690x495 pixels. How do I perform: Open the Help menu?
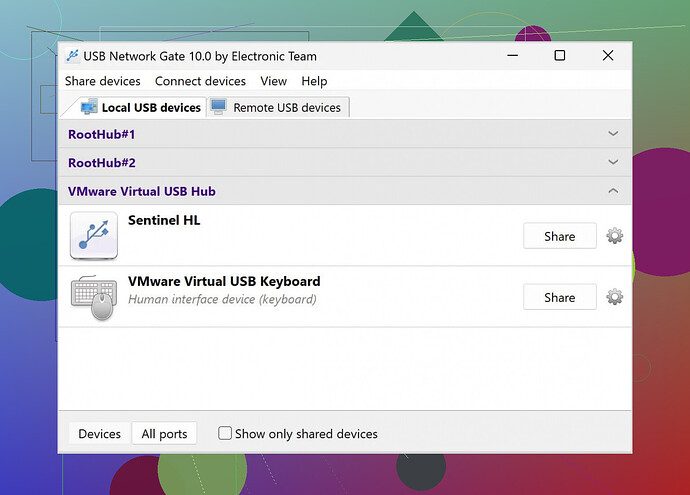pos(314,81)
